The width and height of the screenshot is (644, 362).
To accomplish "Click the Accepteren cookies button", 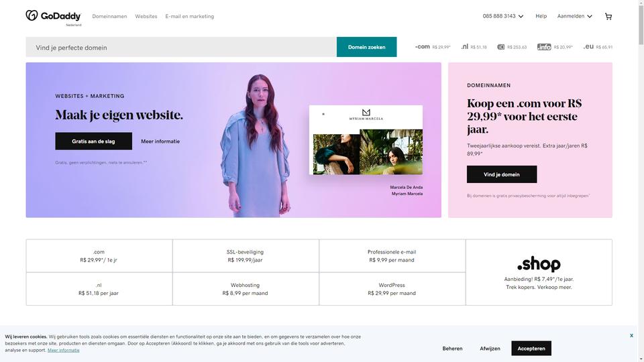I will (531, 349).
